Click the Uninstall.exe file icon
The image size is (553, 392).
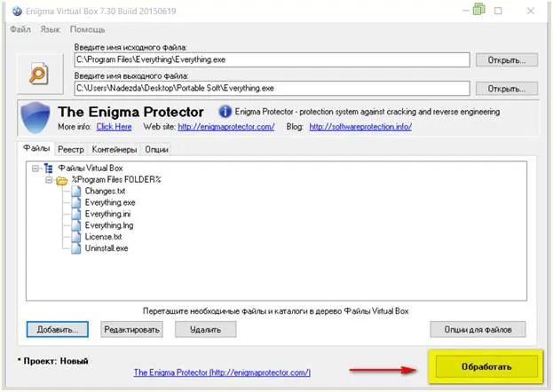coord(75,248)
